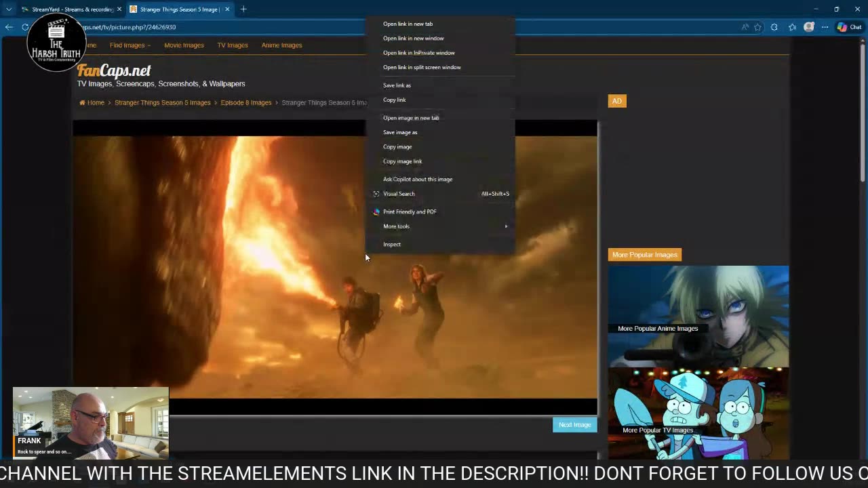
Task: Select Save link as
Action: (440, 85)
